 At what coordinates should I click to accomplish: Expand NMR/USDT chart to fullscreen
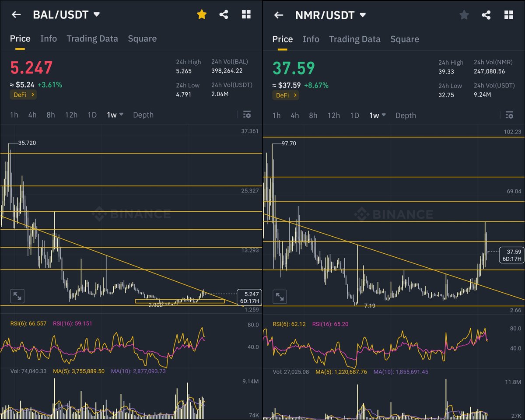280,297
